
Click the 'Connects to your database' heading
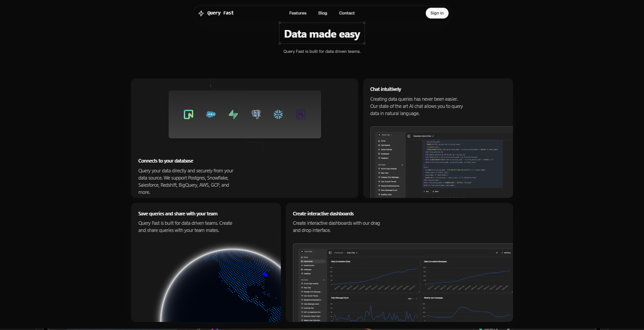166,161
